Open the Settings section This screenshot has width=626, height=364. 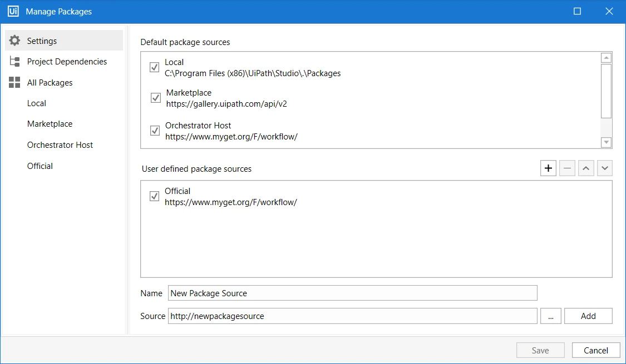(65, 40)
